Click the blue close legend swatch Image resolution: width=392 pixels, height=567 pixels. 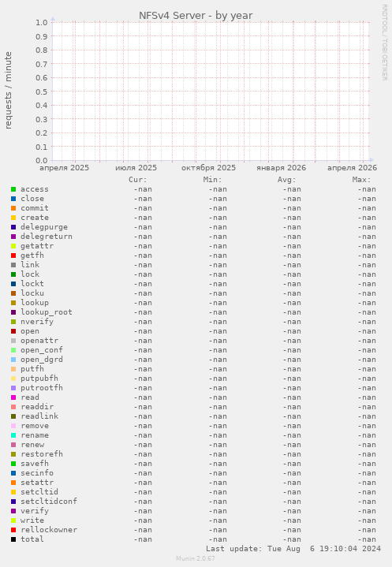click(x=13, y=199)
